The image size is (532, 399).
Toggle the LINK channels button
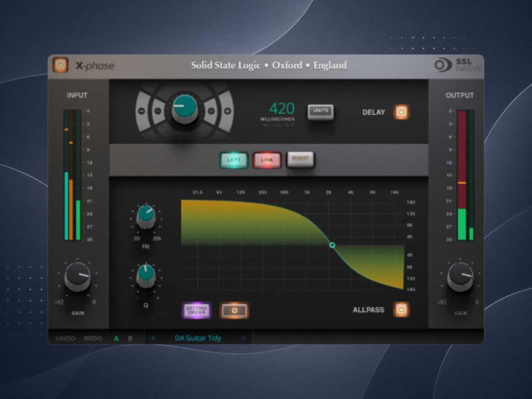267,160
